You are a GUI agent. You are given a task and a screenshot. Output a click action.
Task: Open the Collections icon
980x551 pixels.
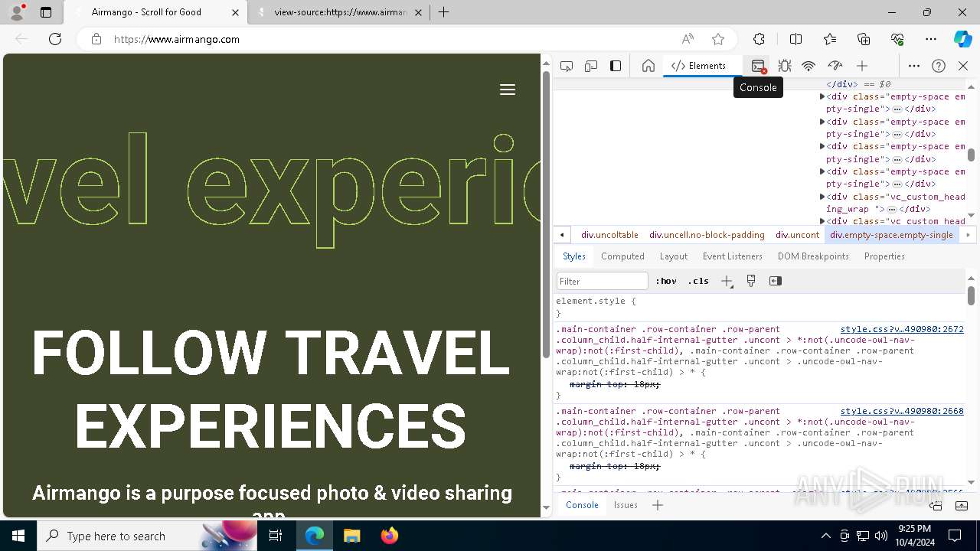click(864, 39)
